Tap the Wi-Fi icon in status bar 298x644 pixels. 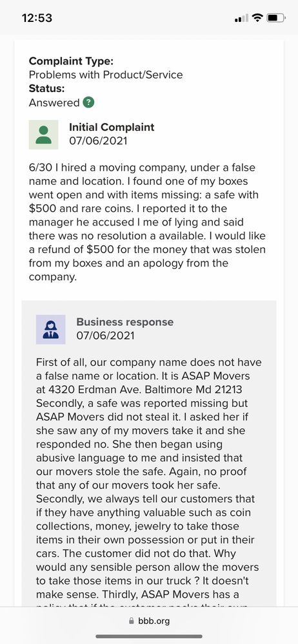257,17
